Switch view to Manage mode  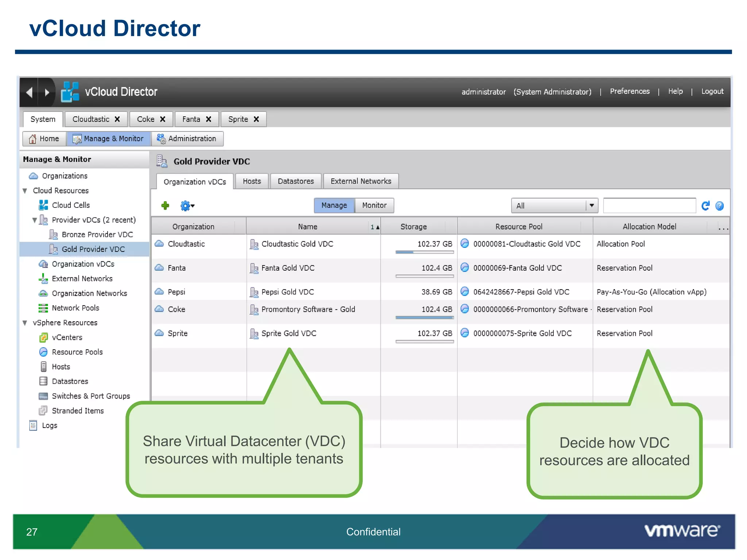[x=334, y=206]
